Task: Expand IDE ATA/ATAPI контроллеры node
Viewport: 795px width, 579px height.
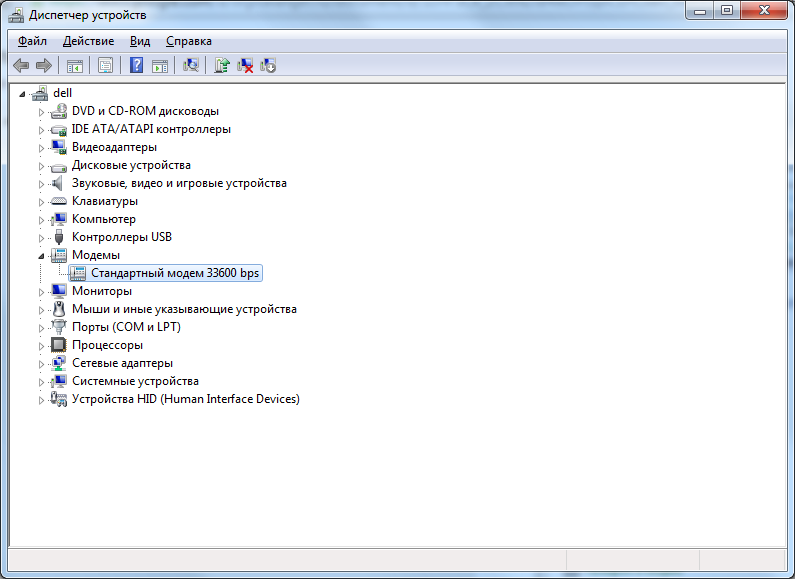Action: coord(41,130)
